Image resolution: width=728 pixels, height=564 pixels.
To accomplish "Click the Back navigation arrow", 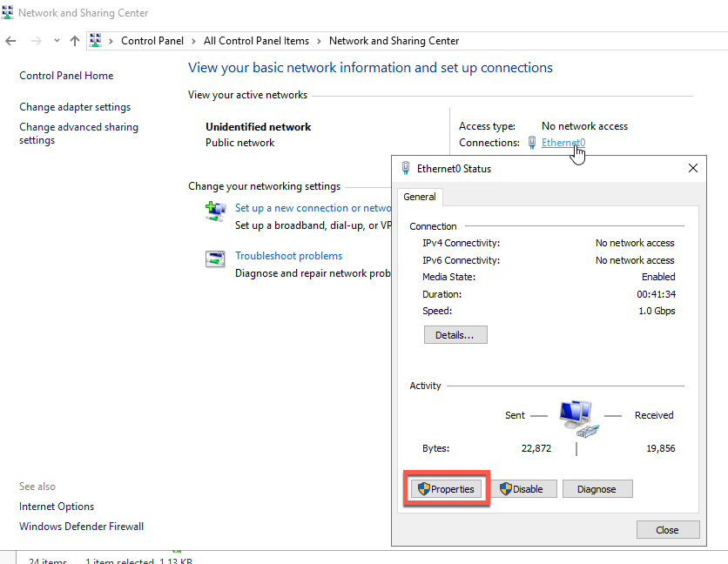I will (10, 41).
